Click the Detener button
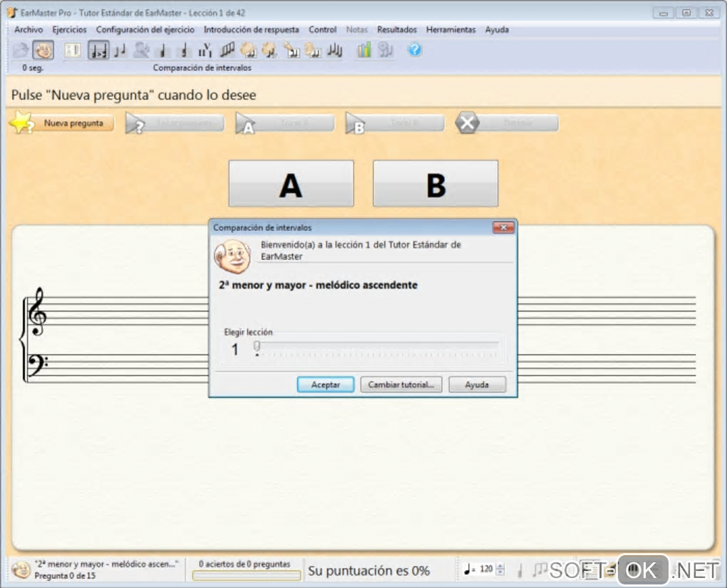This screenshot has height=588, width=727. (x=518, y=123)
